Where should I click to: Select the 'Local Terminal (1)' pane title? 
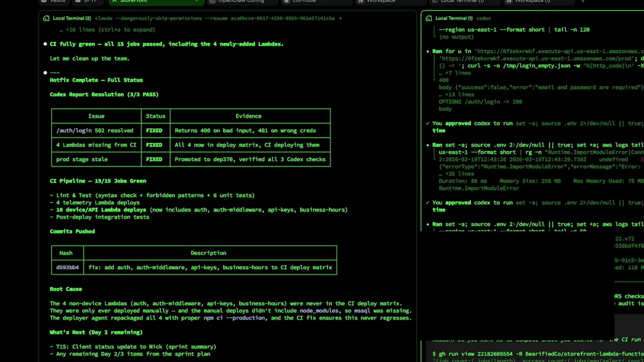point(454,18)
